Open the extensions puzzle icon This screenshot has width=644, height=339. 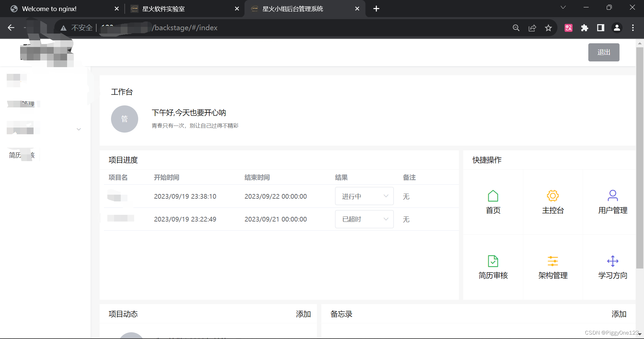pos(585,28)
